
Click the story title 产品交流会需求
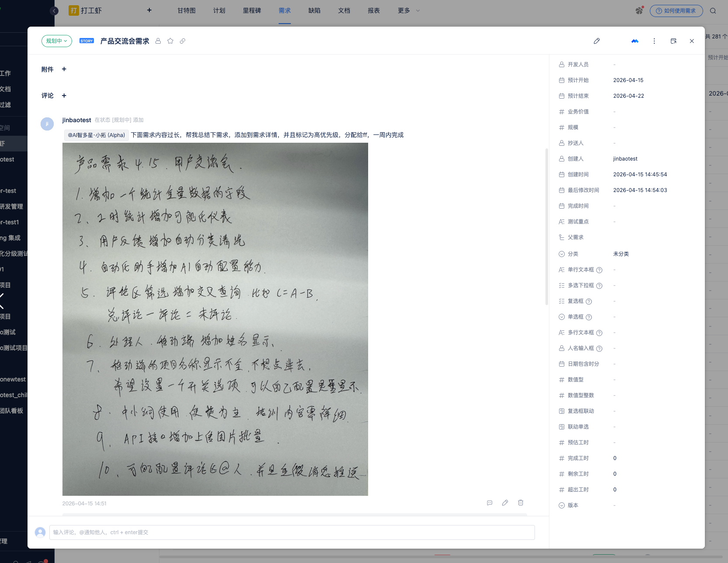pos(125,41)
